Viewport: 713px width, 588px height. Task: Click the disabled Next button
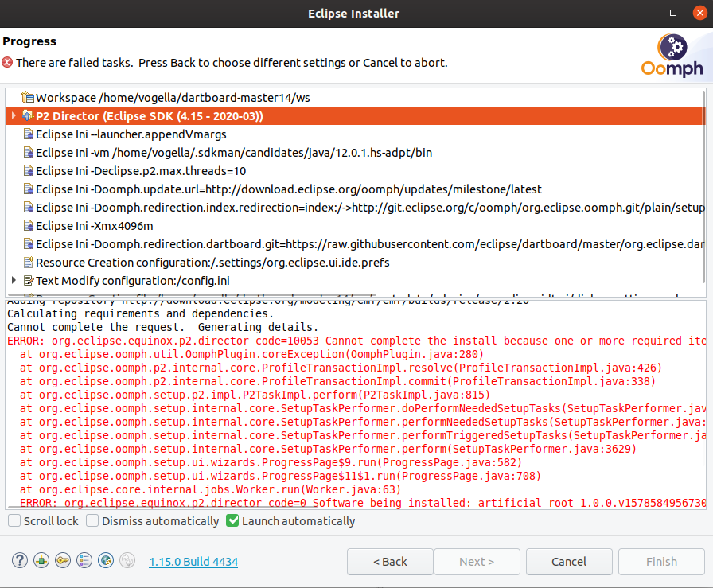(x=477, y=562)
